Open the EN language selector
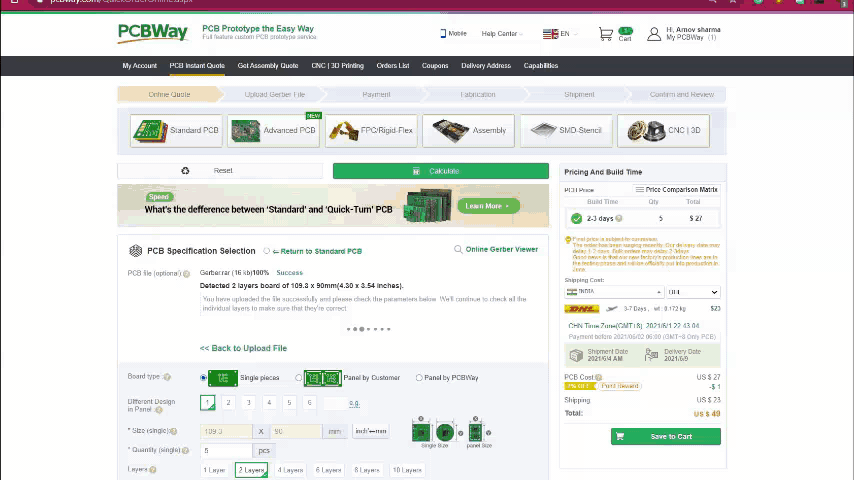Screen dimensions: 854x480 coord(559,34)
